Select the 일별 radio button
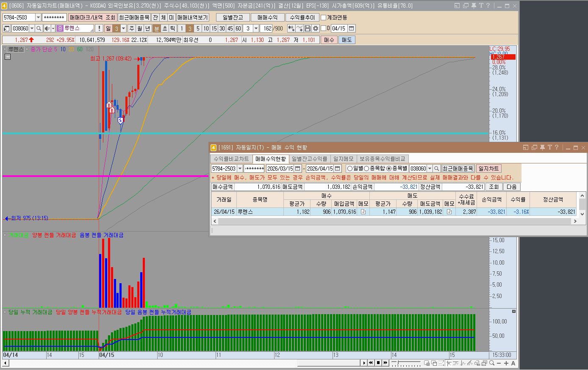The width and height of the screenshot is (588, 370). pyautogui.click(x=350, y=168)
